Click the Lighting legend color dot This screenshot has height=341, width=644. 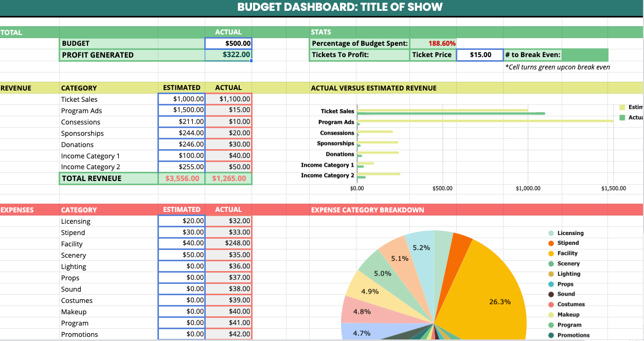(551, 274)
